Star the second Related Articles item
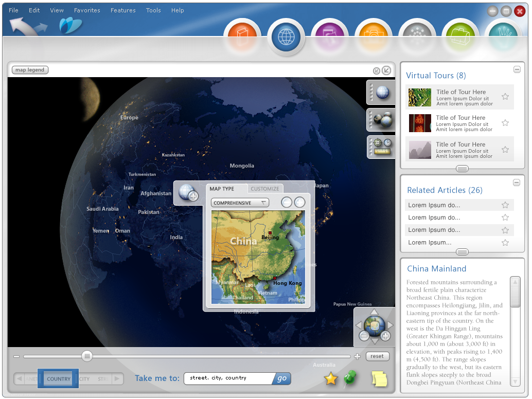Screen dimensions: 532x399 pos(505,217)
